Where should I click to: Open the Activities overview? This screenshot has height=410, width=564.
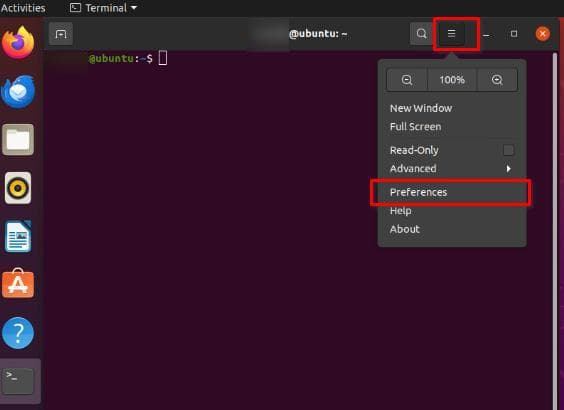(23, 8)
